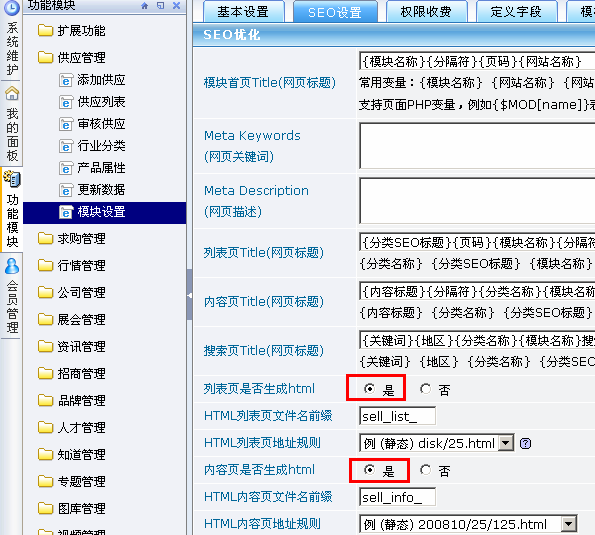Open HTML列表页地址规则 dropdown
The width and height of the screenshot is (595, 535).
point(506,443)
